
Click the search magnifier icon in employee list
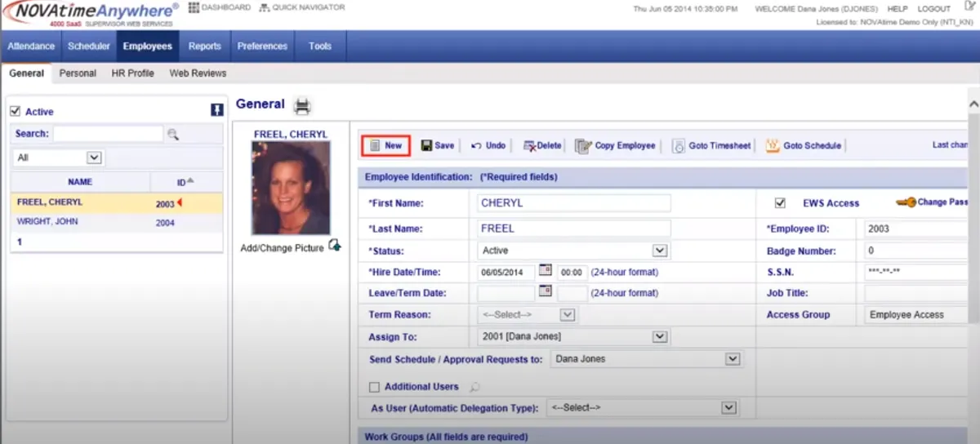pos(173,134)
